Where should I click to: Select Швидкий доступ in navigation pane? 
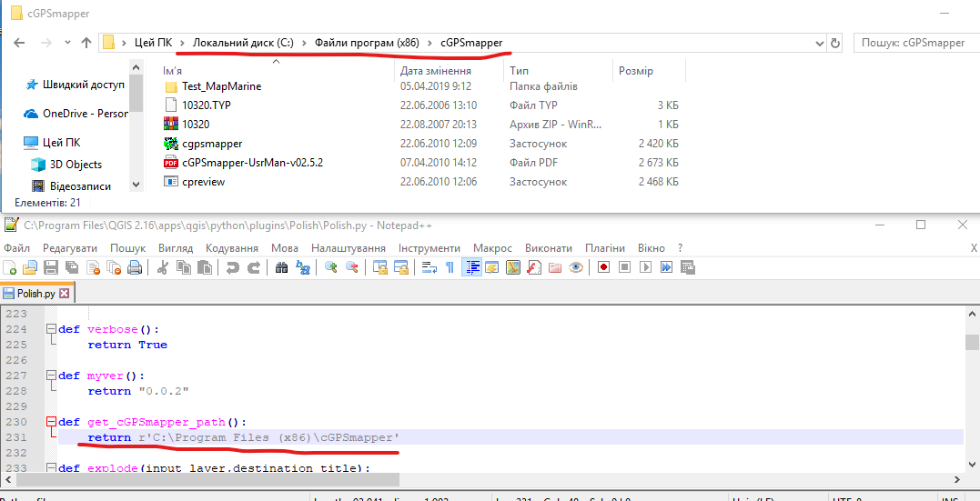[83, 85]
